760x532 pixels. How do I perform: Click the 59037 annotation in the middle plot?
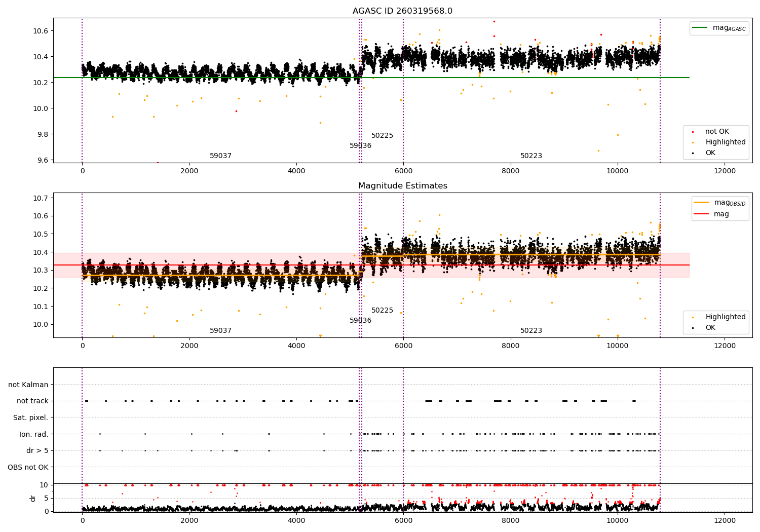tap(220, 331)
